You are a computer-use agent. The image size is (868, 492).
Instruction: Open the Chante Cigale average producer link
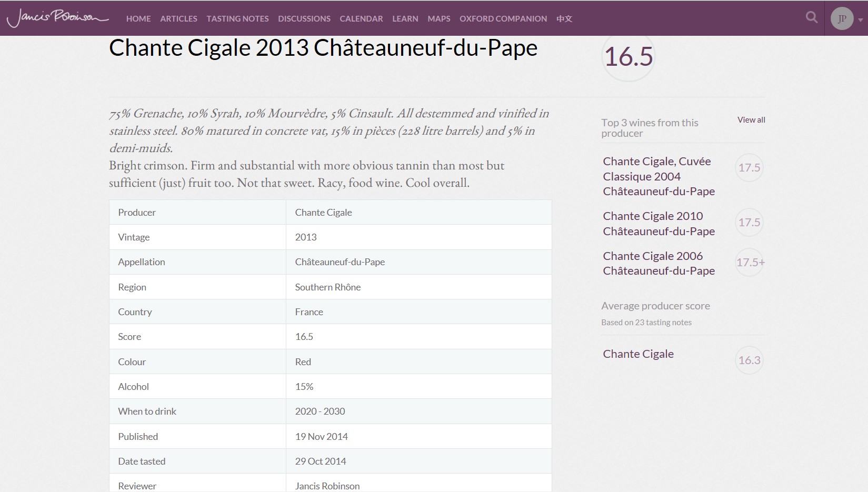pos(638,354)
